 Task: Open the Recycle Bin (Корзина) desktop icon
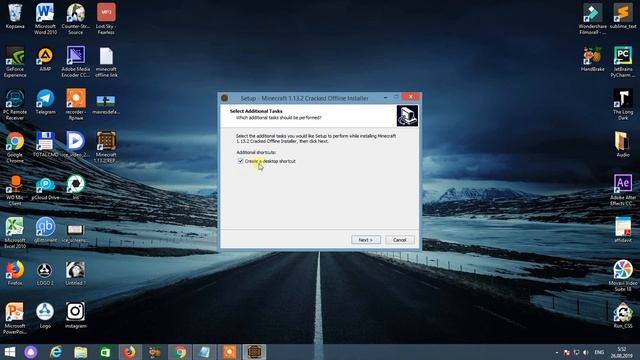[x=15, y=17]
